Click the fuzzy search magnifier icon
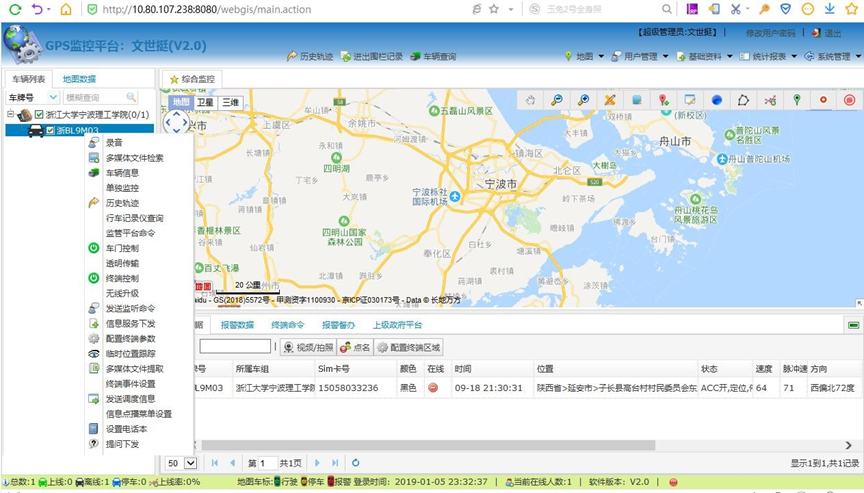This screenshot has height=493, width=864. [x=132, y=98]
